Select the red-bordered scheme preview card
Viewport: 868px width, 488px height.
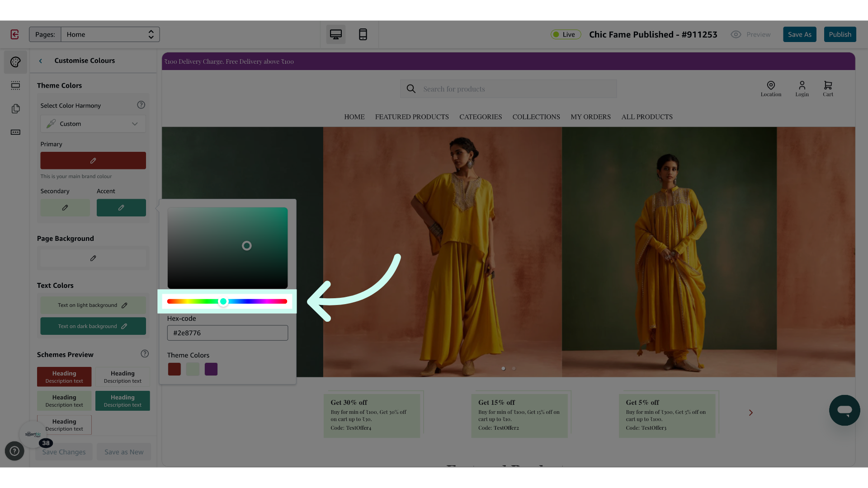pyautogui.click(x=64, y=425)
